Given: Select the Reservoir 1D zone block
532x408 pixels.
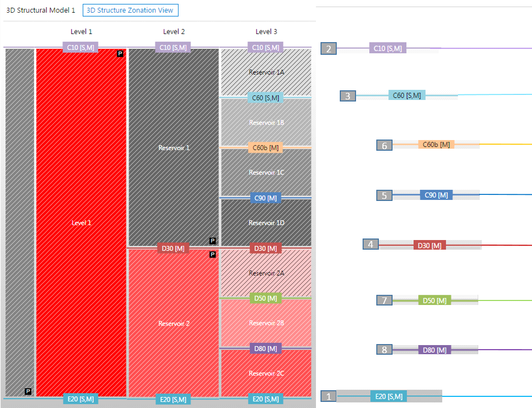Looking at the screenshot, I should pyautogui.click(x=266, y=223).
